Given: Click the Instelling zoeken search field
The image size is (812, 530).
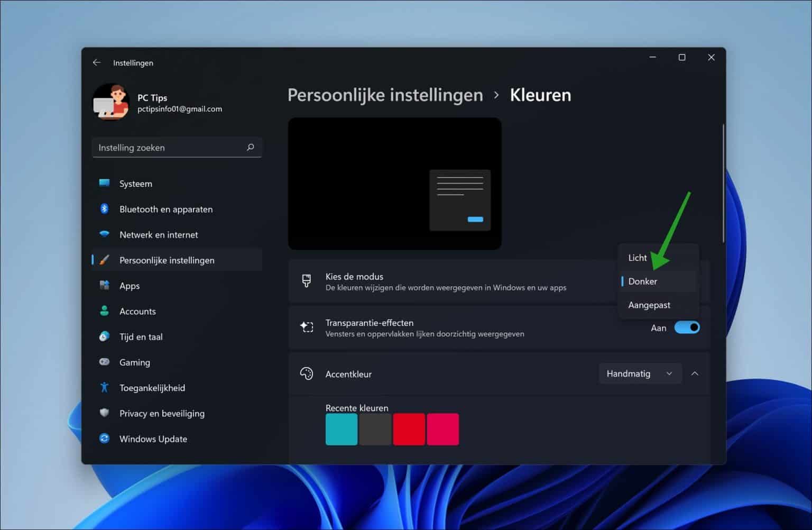Looking at the screenshot, I should coord(177,147).
